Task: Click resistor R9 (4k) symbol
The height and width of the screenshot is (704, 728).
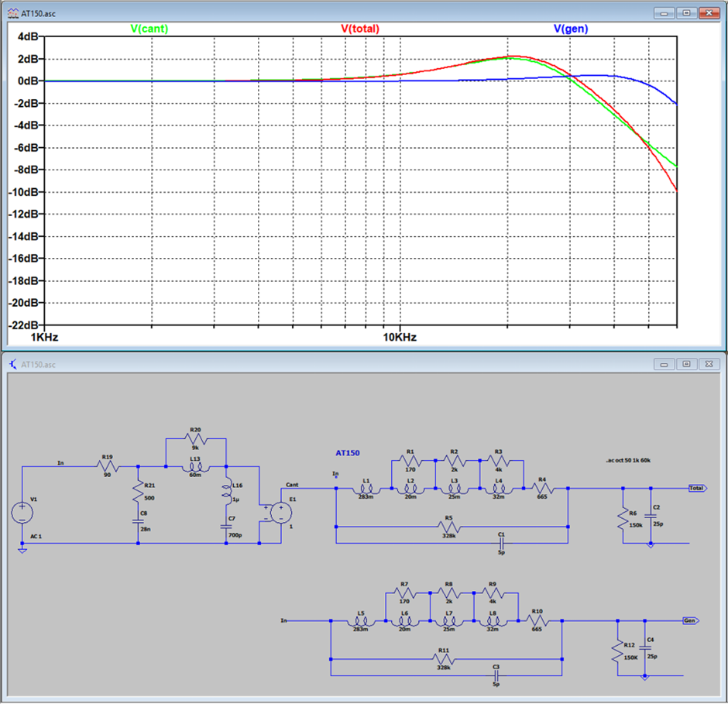Action: 493,593
